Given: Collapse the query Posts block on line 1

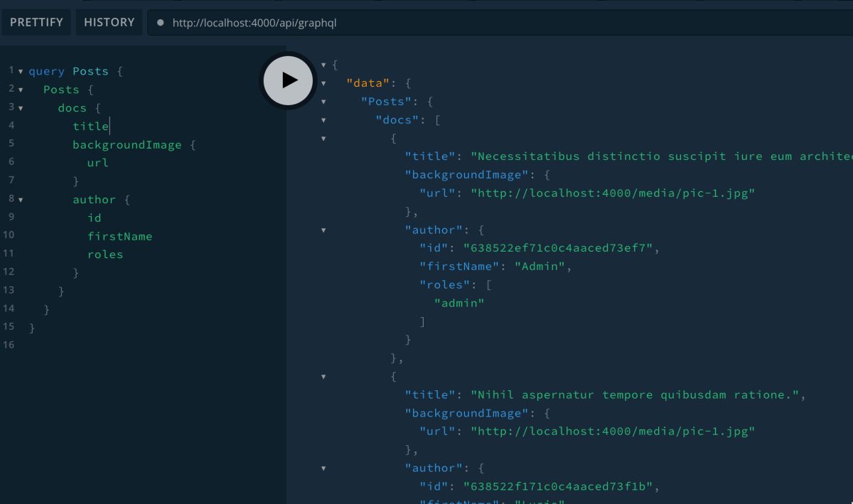Looking at the screenshot, I should [21, 72].
